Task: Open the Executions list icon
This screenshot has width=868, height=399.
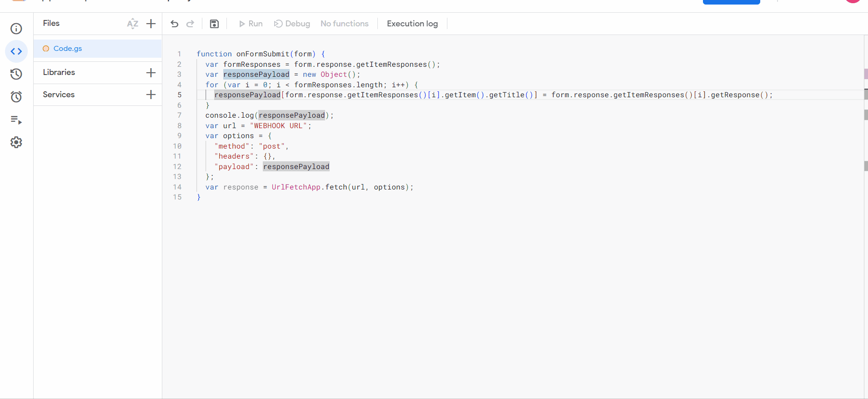Action: 16,120
